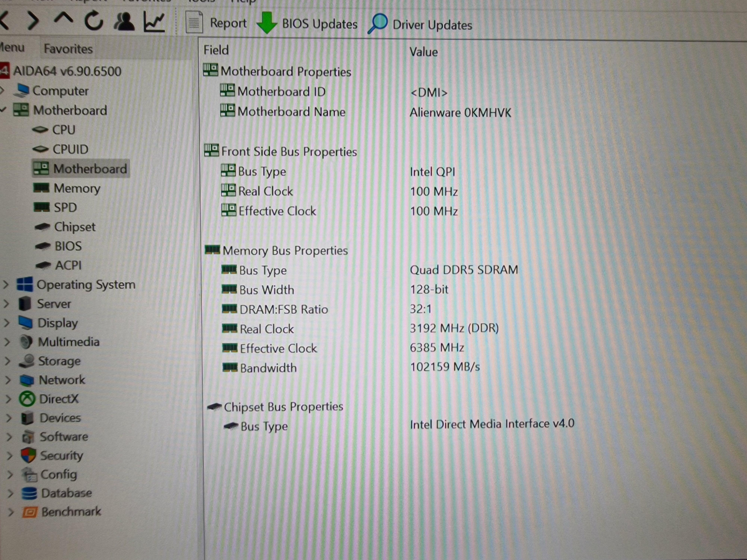Screen dimensions: 747x560
Task: Select the CPU item in the tree
Action: coord(63,130)
